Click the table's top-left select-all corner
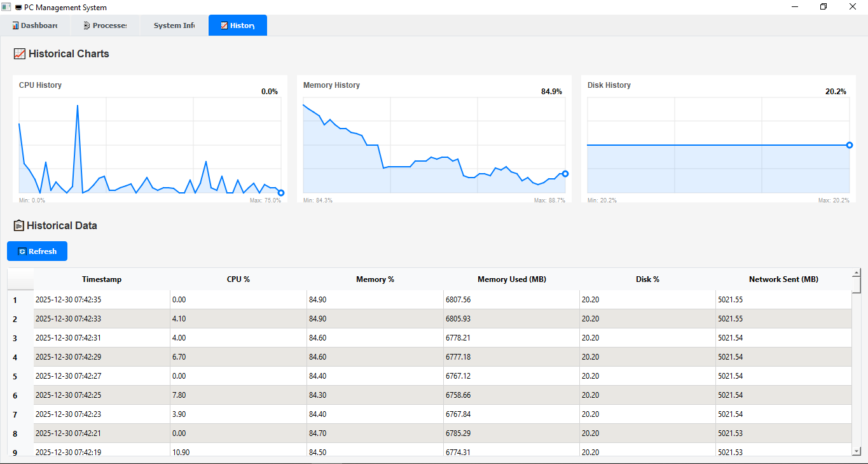 pos(20,279)
